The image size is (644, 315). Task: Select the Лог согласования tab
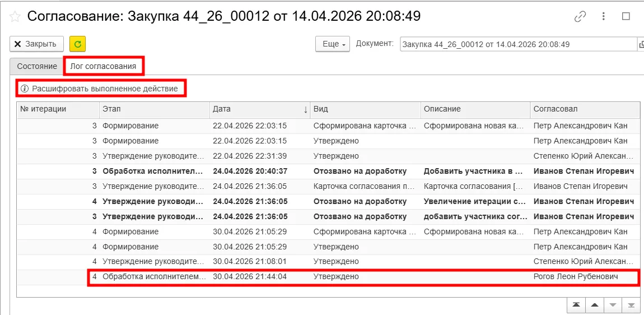click(x=103, y=66)
